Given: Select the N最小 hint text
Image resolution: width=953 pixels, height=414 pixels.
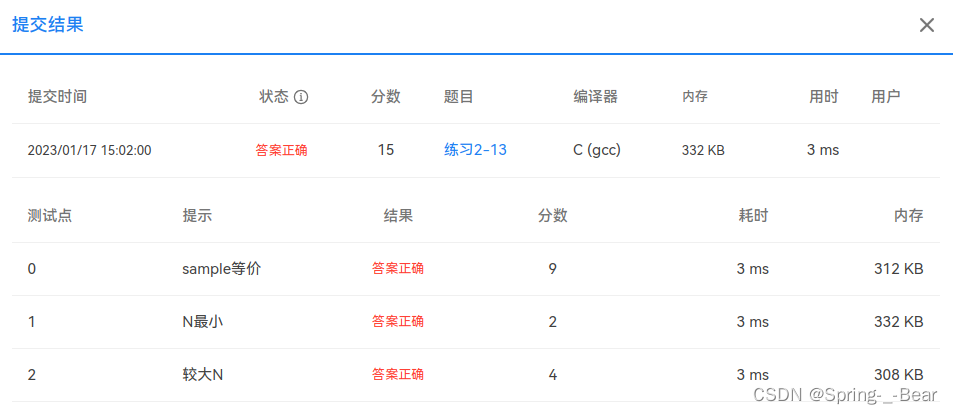Looking at the screenshot, I should tap(203, 322).
